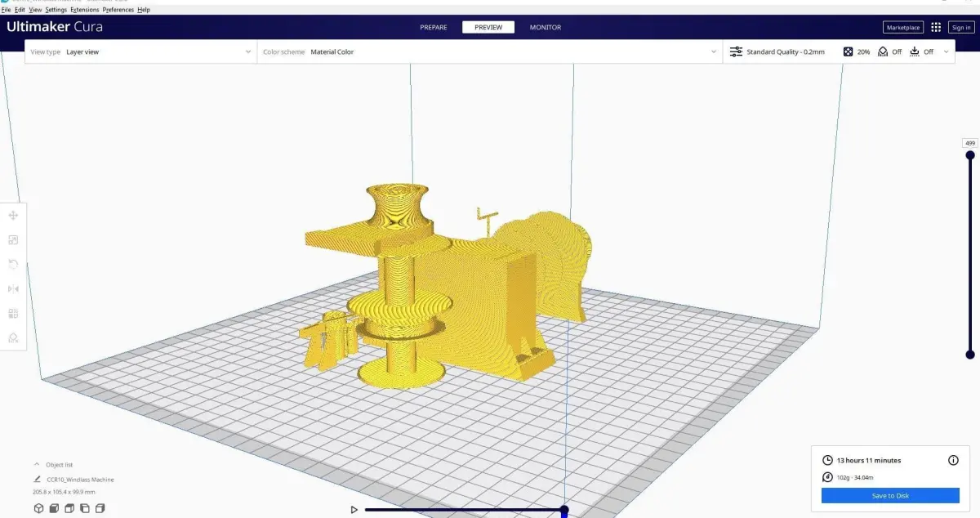The width and height of the screenshot is (980, 518).
Task: Open the View type dropdown
Action: pyautogui.click(x=140, y=51)
